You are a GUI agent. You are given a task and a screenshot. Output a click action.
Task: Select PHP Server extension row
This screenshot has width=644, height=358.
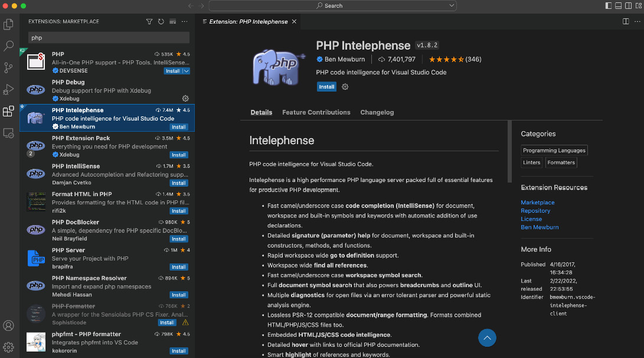tap(107, 258)
